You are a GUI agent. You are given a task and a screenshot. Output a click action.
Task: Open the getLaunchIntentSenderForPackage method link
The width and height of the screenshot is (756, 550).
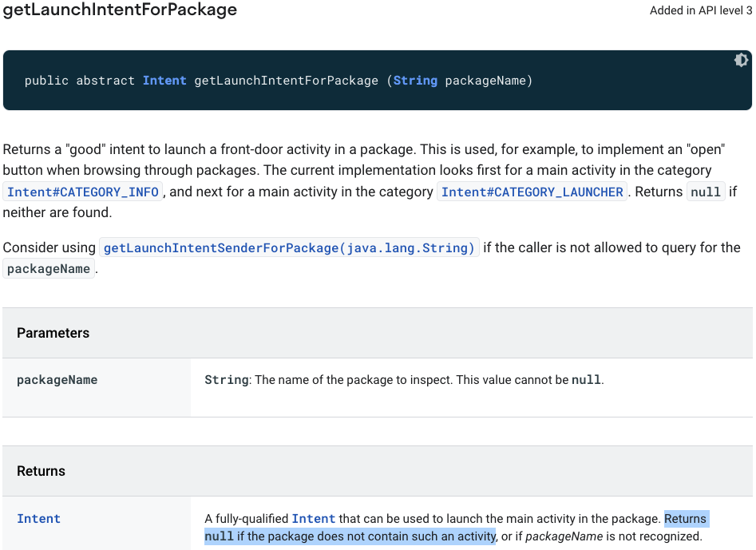pos(291,247)
